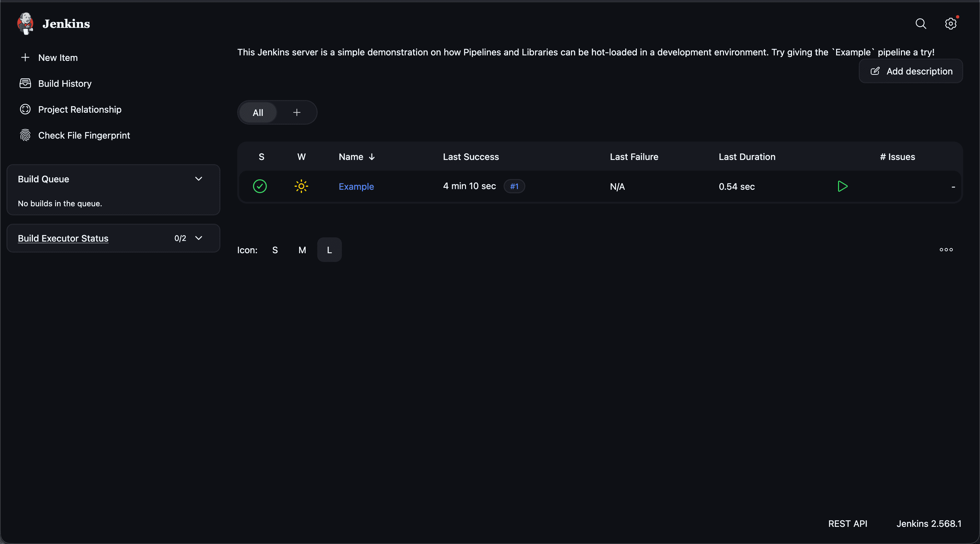Open the REST API link

(x=847, y=524)
